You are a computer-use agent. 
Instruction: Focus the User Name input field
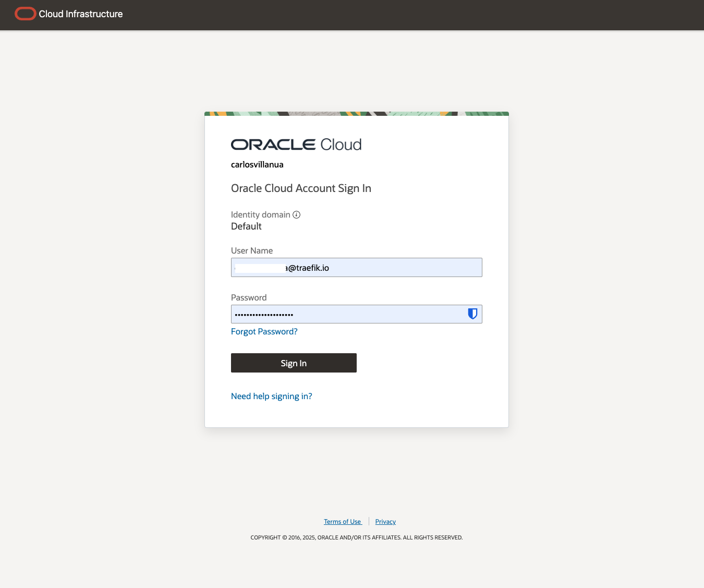[x=356, y=268]
